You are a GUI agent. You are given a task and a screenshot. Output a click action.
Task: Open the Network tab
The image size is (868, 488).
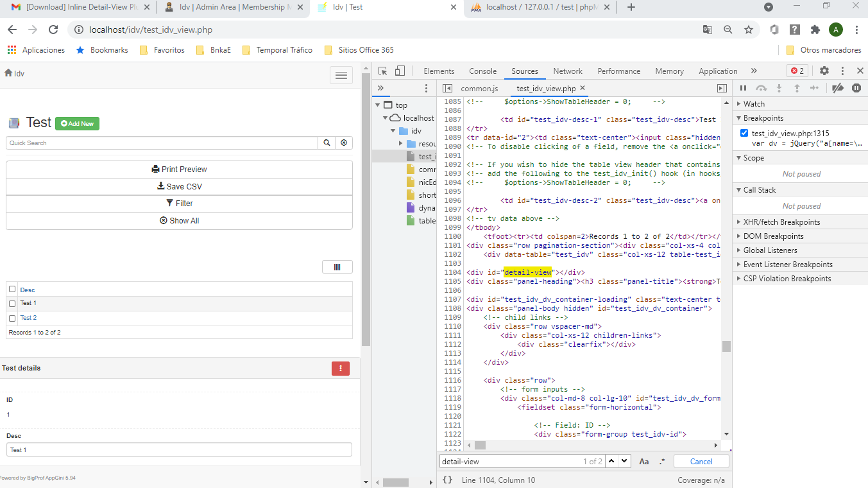(568, 71)
